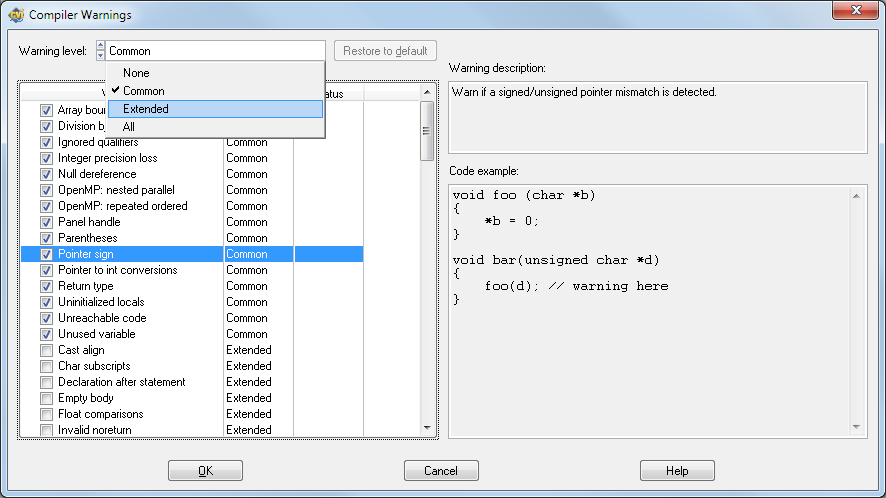The height and width of the screenshot is (498, 886).
Task: Select All in warning level dropdown
Action: (129, 127)
